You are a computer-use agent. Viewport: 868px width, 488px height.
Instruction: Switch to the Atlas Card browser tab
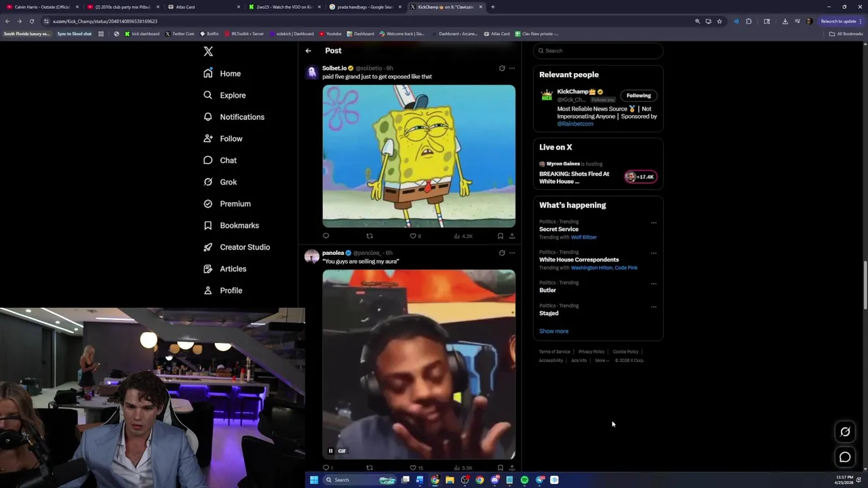tap(203, 7)
